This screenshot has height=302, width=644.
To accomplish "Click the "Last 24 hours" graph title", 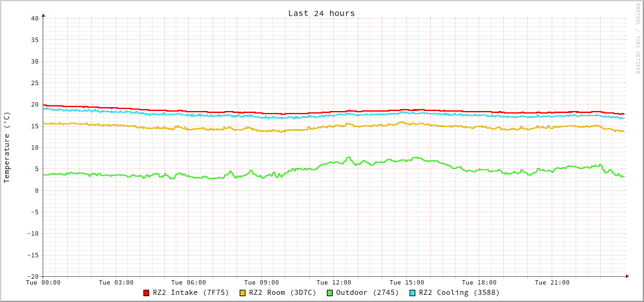I will coord(321,13).
